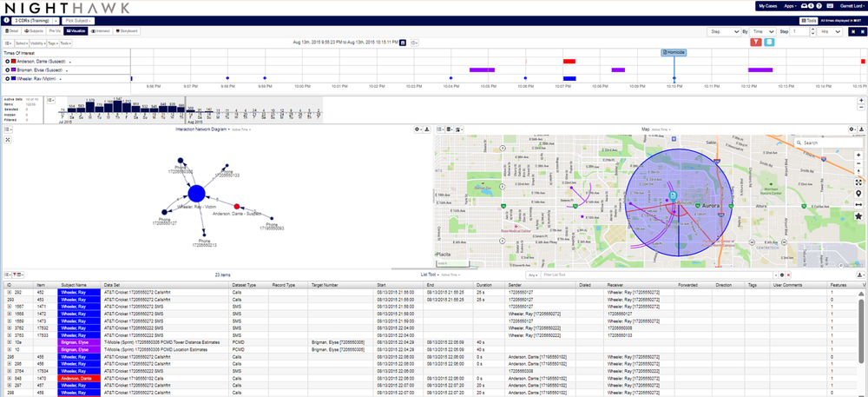Switch to the Detail tab

click(13, 31)
